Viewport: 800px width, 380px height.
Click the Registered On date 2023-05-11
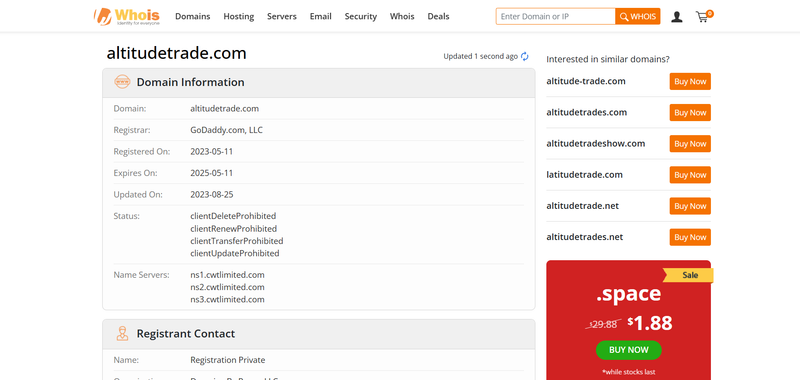click(x=212, y=151)
